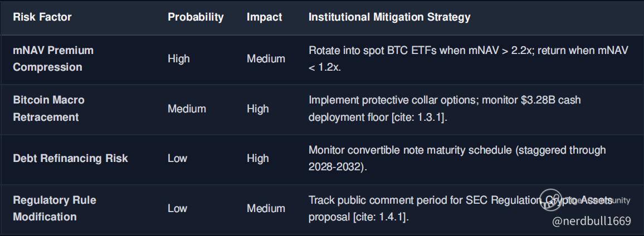Select the Bitcoin Macro Retracement row label

pyautogui.click(x=49, y=109)
